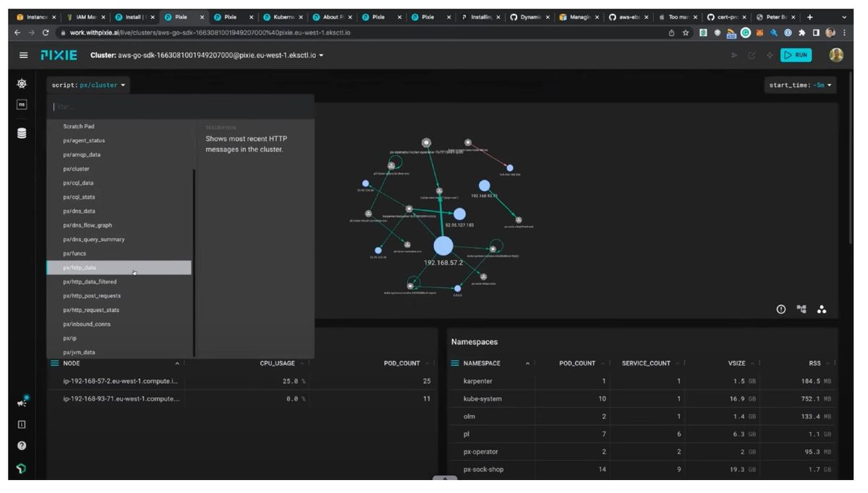The image size is (868, 493).
Task: Choose px/cql_stats script
Action: coord(119,197)
